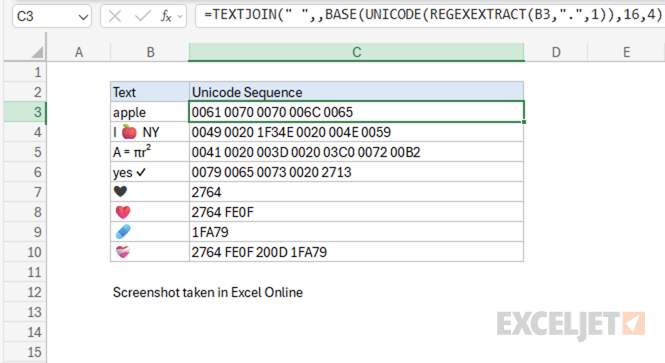Select column A header
The height and width of the screenshot is (363, 665).
pyautogui.click(x=78, y=52)
